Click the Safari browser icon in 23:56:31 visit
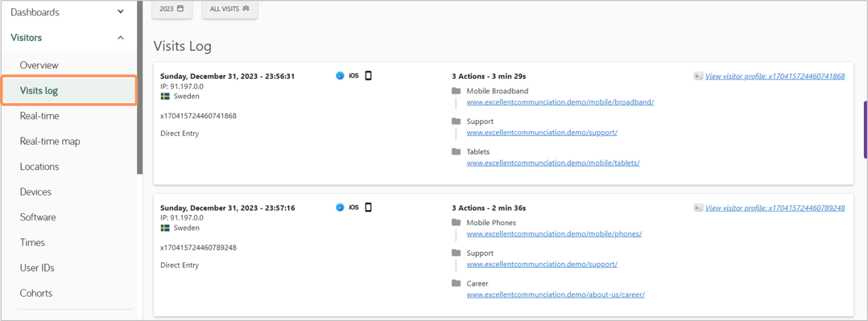868x321 pixels. pos(340,76)
